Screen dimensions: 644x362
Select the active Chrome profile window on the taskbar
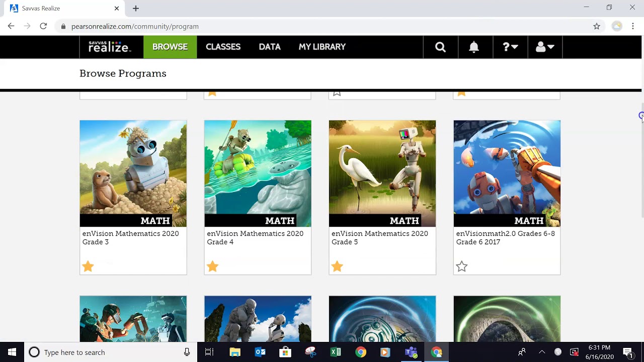(436, 352)
